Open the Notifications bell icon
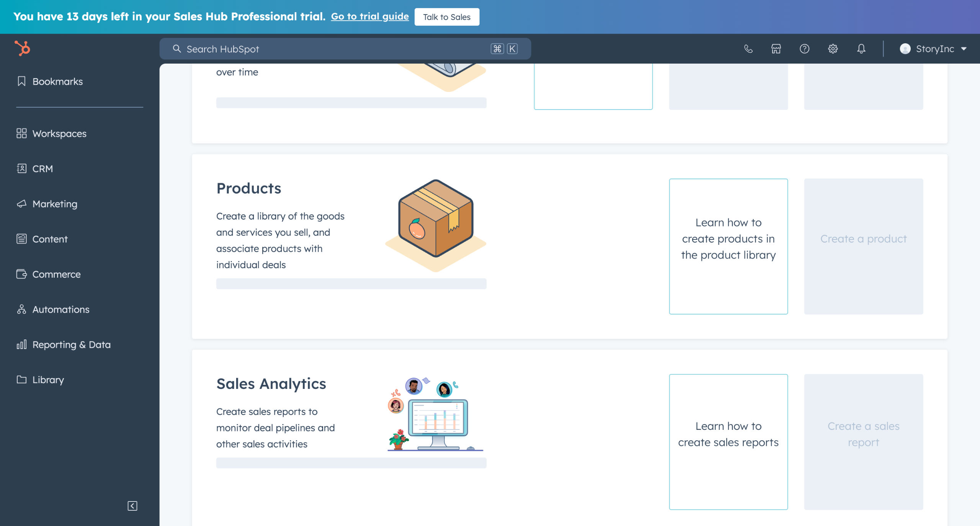The image size is (980, 526). point(861,49)
